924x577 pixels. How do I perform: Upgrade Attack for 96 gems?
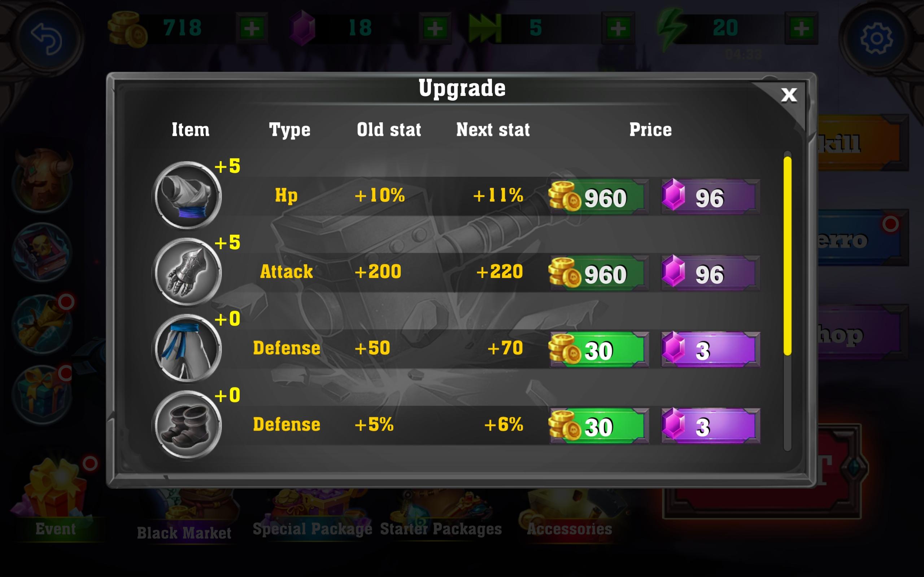tap(711, 273)
